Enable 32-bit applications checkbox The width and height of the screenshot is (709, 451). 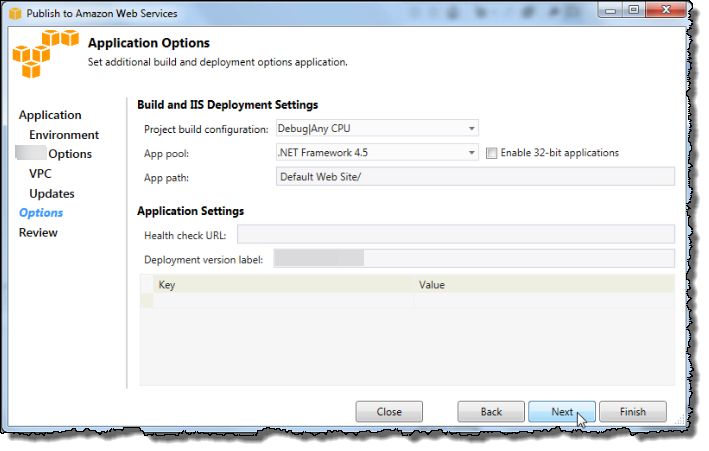pyautogui.click(x=491, y=153)
